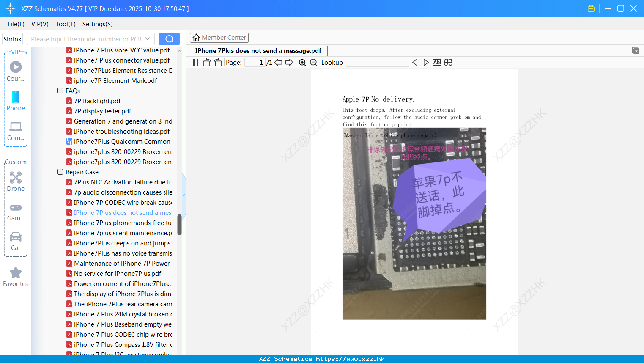This screenshot has height=363, width=644.
Task: Click the Shrink button
Action: point(13,39)
